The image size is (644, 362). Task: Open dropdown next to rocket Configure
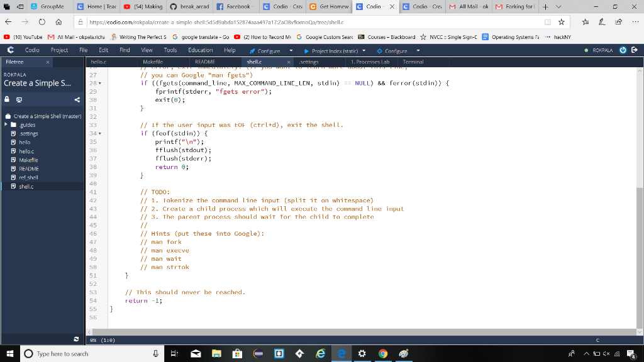291,51
